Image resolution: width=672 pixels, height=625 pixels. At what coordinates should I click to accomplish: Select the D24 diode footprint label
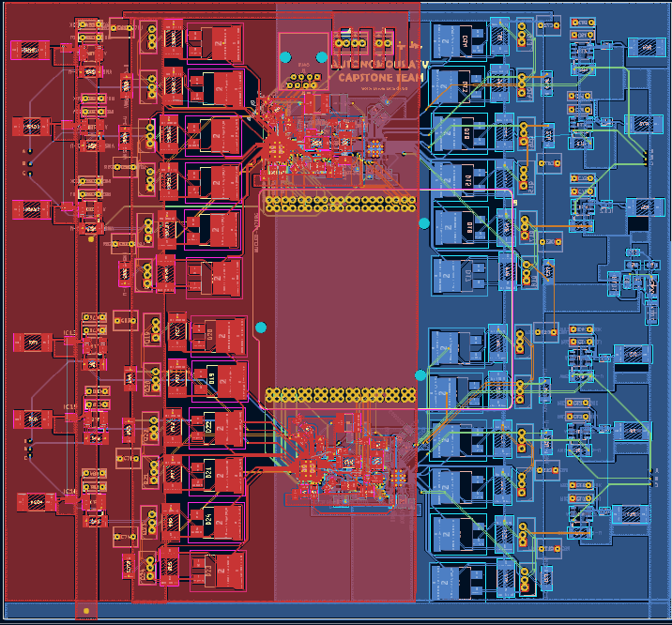(x=208, y=519)
